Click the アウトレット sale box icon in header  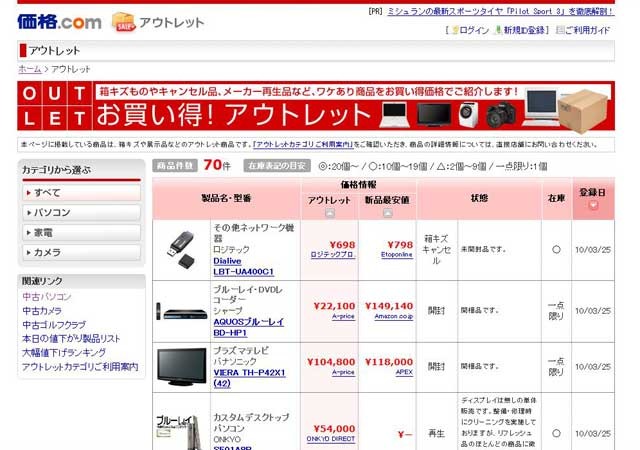tap(123, 22)
